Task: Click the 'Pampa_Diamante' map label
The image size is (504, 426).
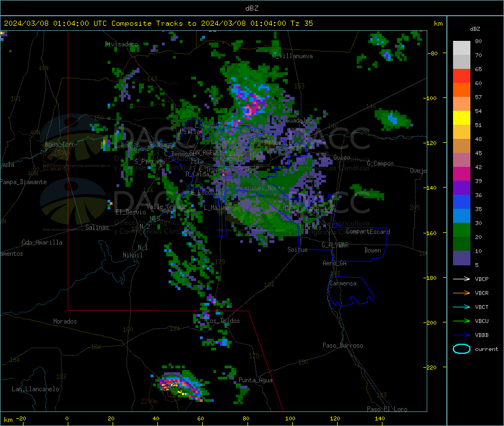Action: pos(24,182)
